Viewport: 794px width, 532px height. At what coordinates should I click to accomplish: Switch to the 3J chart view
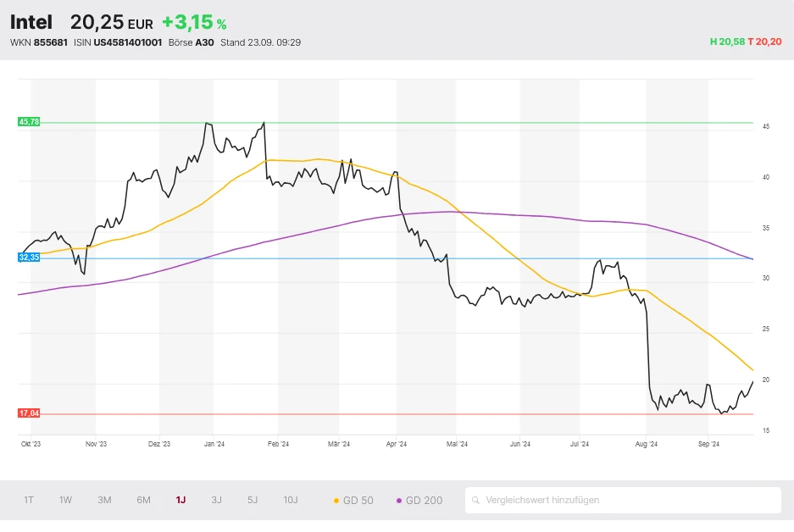216,501
